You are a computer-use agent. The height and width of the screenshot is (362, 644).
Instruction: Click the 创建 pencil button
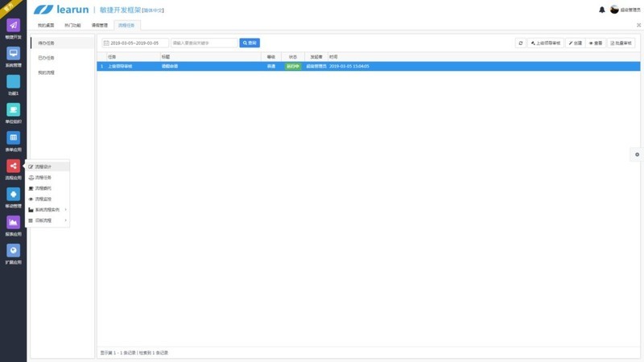(x=576, y=43)
